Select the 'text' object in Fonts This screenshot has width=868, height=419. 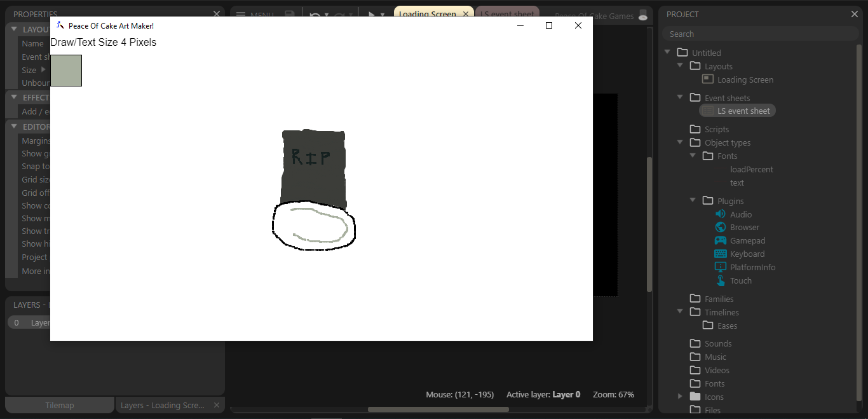pos(737,182)
